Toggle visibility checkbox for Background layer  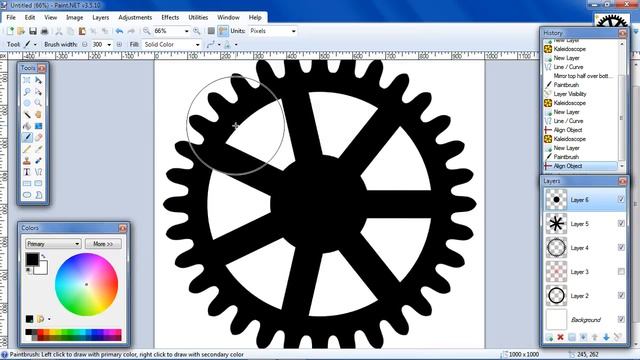pyautogui.click(x=621, y=319)
